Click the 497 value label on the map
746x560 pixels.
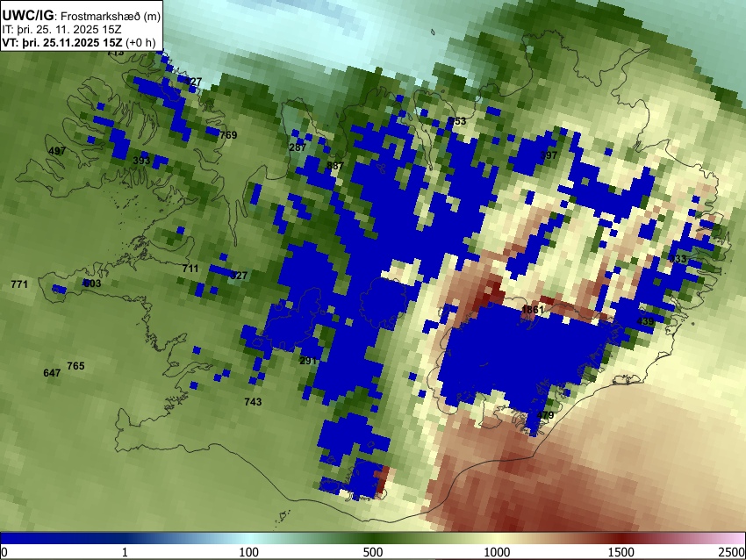point(57,151)
